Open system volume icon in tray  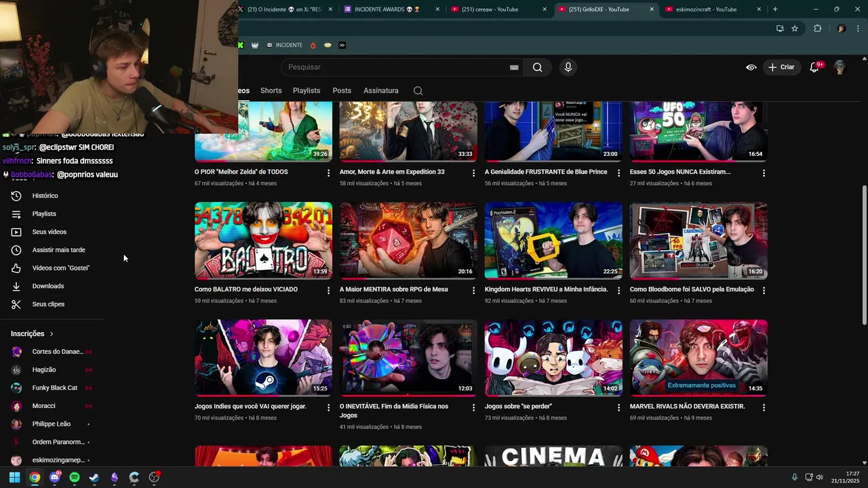[819, 477]
